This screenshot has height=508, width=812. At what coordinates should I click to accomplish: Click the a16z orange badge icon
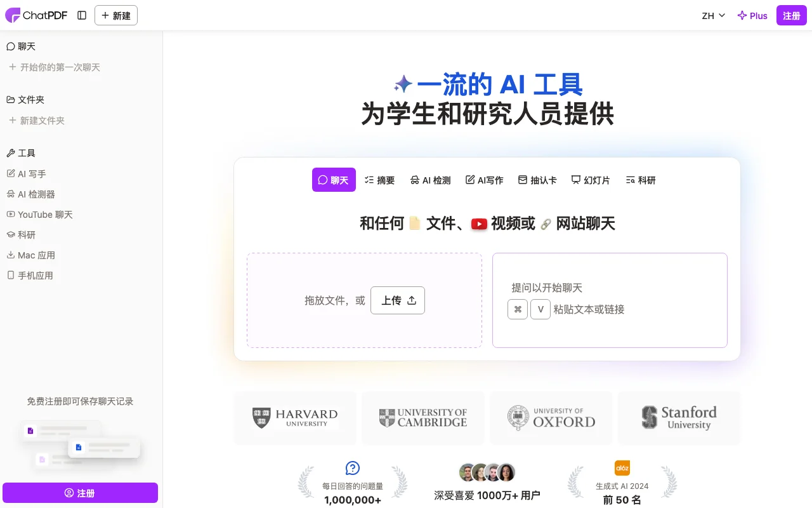click(x=622, y=468)
